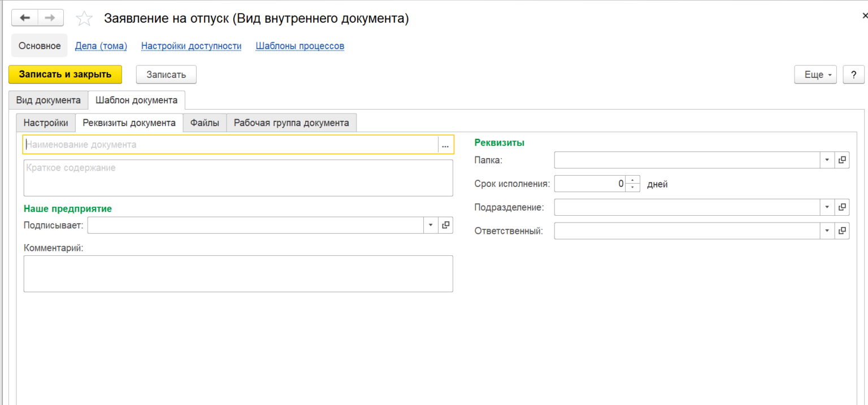
Task: Open the Папка dropdown list
Action: coord(827,160)
